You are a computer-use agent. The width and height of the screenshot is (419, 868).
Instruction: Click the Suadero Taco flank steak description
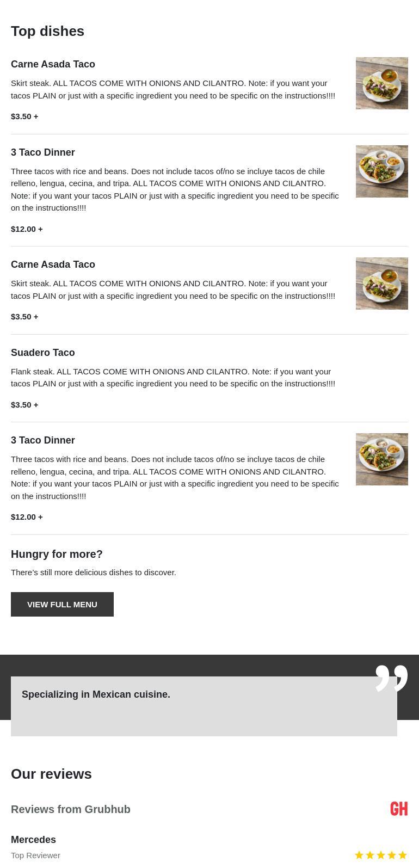point(173,378)
